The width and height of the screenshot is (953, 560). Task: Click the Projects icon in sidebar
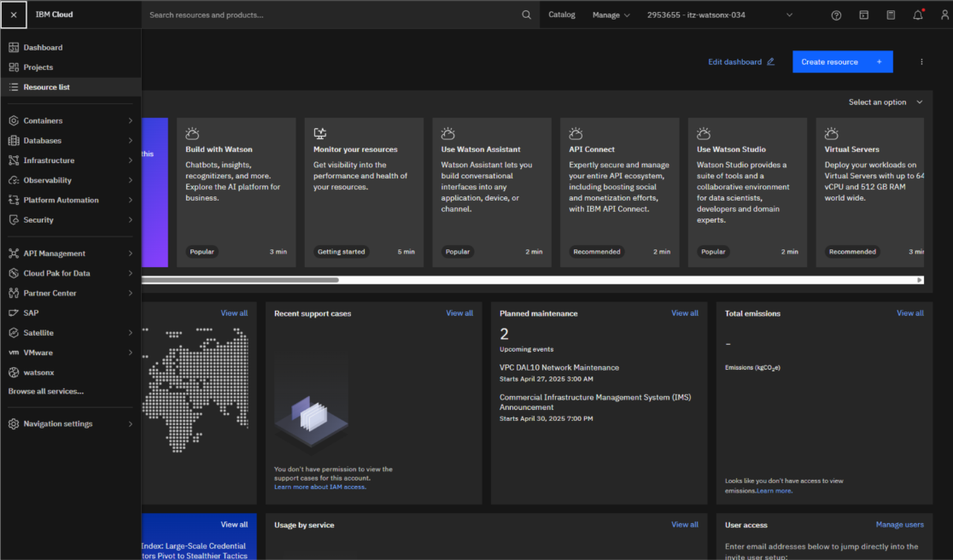pos(14,67)
